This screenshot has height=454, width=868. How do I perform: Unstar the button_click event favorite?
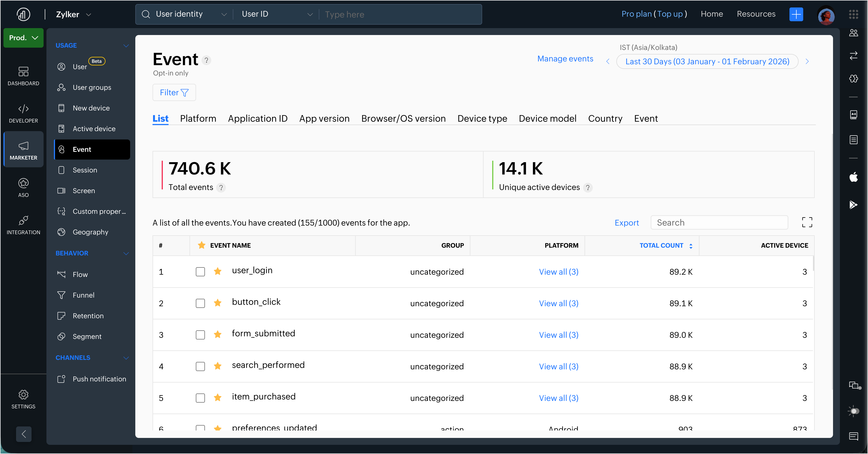point(218,303)
